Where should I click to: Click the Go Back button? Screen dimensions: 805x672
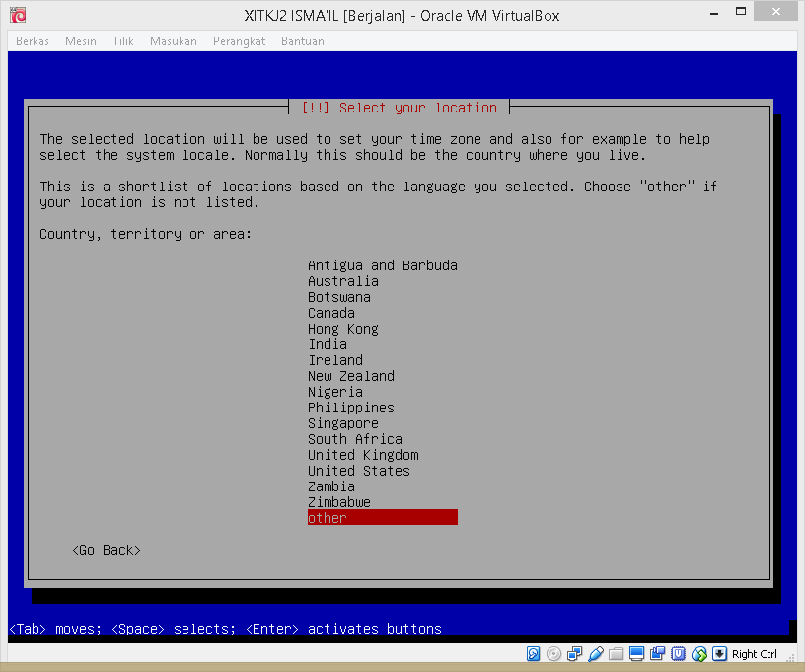point(107,550)
